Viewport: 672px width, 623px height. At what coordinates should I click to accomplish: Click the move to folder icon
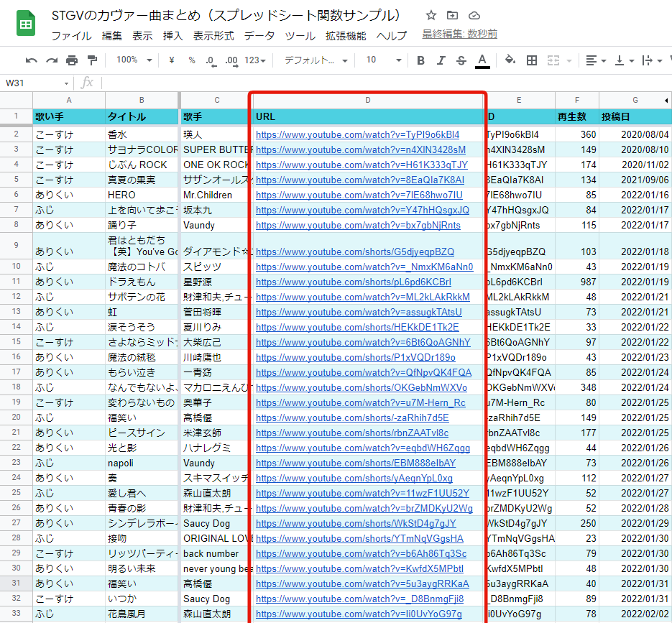click(x=452, y=15)
